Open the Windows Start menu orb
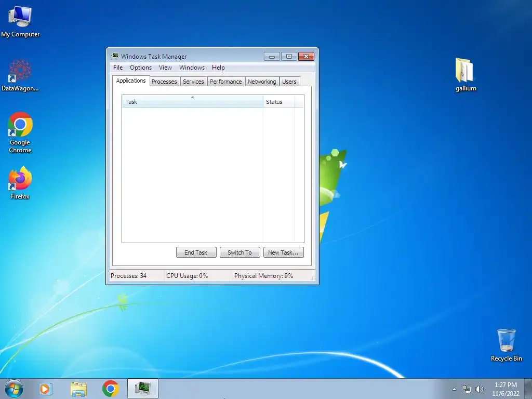The image size is (532, 399). (14, 389)
